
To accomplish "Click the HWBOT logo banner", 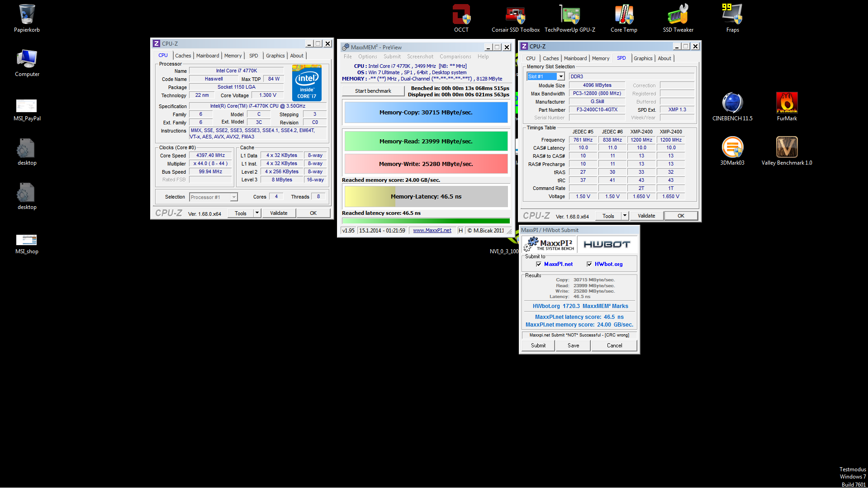I will tap(607, 244).
